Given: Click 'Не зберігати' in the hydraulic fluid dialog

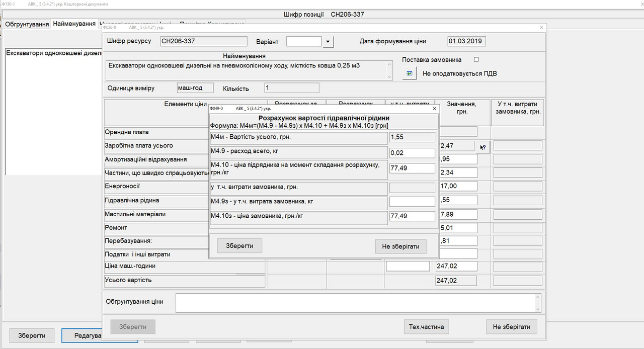Looking at the screenshot, I should click(x=400, y=246).
